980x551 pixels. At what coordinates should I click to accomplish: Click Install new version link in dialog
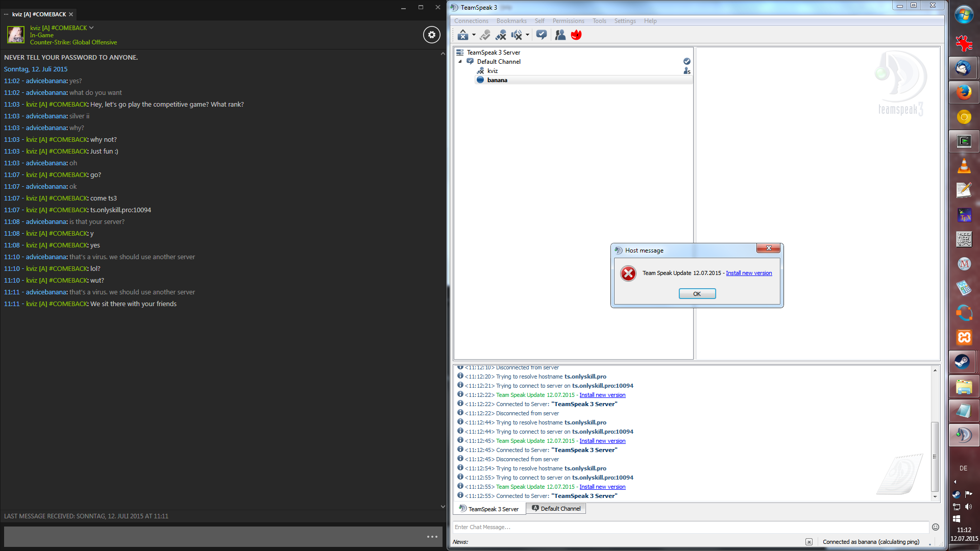click(x=749, y=273)
